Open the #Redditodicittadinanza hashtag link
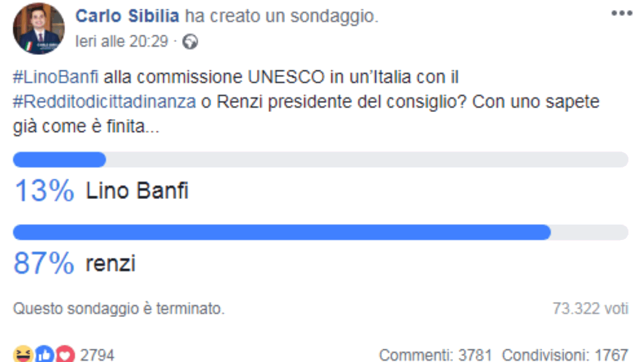This screenshot has height=362, width=644. [x=104, y=101]
